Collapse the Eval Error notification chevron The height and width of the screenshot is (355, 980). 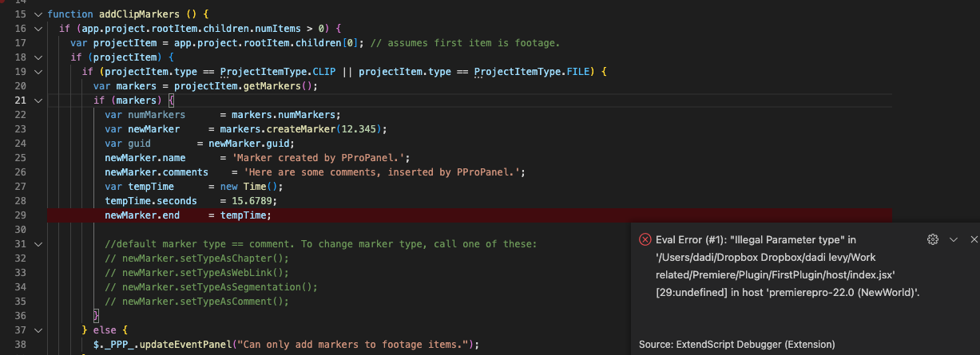tap(953, 239)
